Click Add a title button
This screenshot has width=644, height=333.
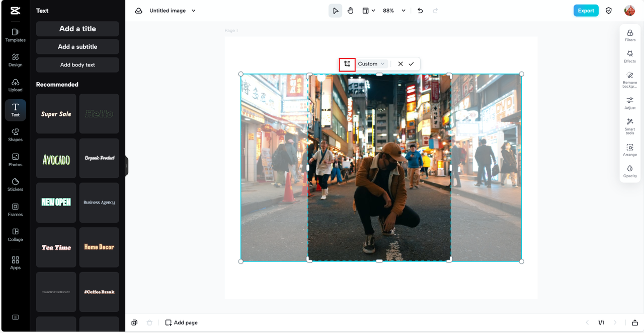pos(77,29)
